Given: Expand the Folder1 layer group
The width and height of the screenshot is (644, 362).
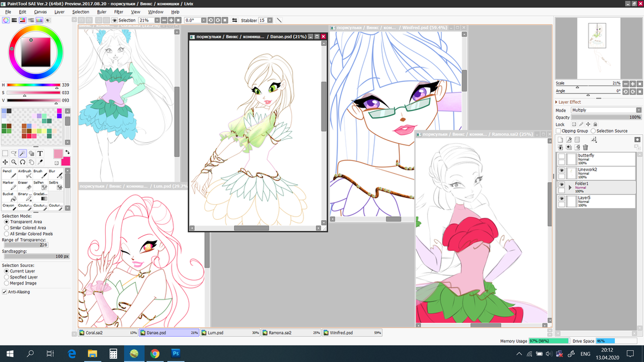Looking at the screenshot, I should [570, 188].
